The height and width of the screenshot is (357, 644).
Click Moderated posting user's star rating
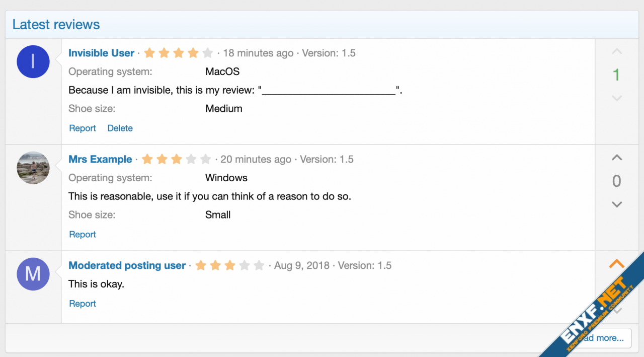(x=230, y=265)
